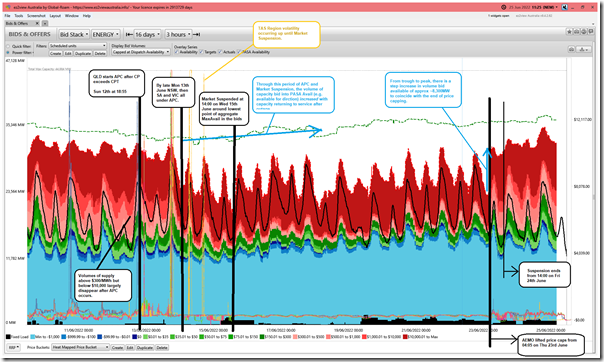Open the 3 hours step dropdown
This screenshot has height=362, width=604.
pyautogui.click(x=178, y=34)
